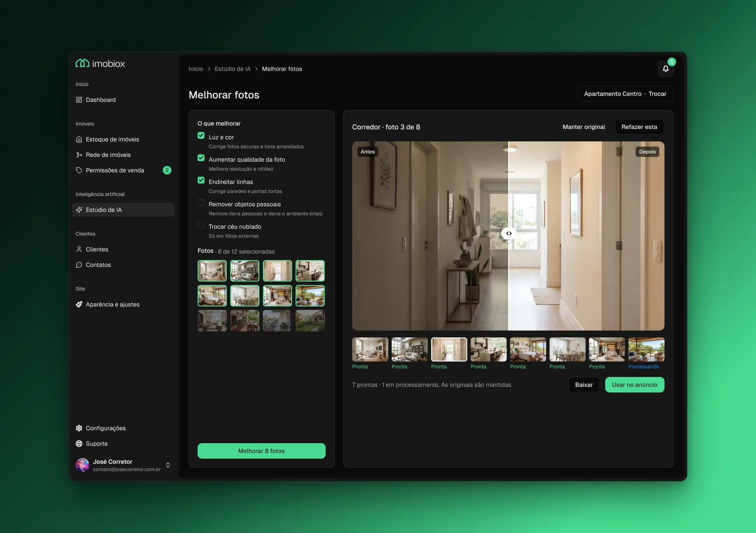
Task: Select the first living room thumbnail in Fotos grid
Action: click(x=212, y=271)
